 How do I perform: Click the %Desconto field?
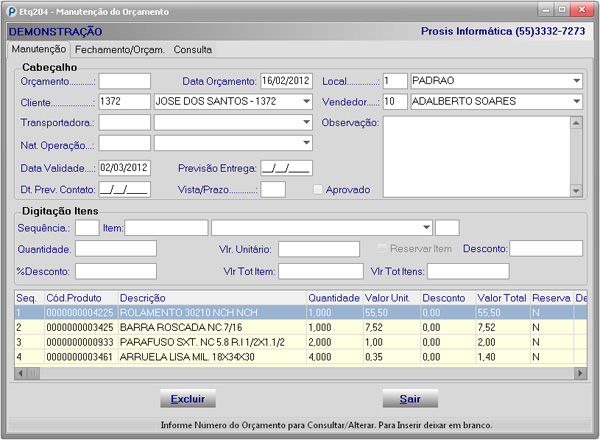click(116, 272)
